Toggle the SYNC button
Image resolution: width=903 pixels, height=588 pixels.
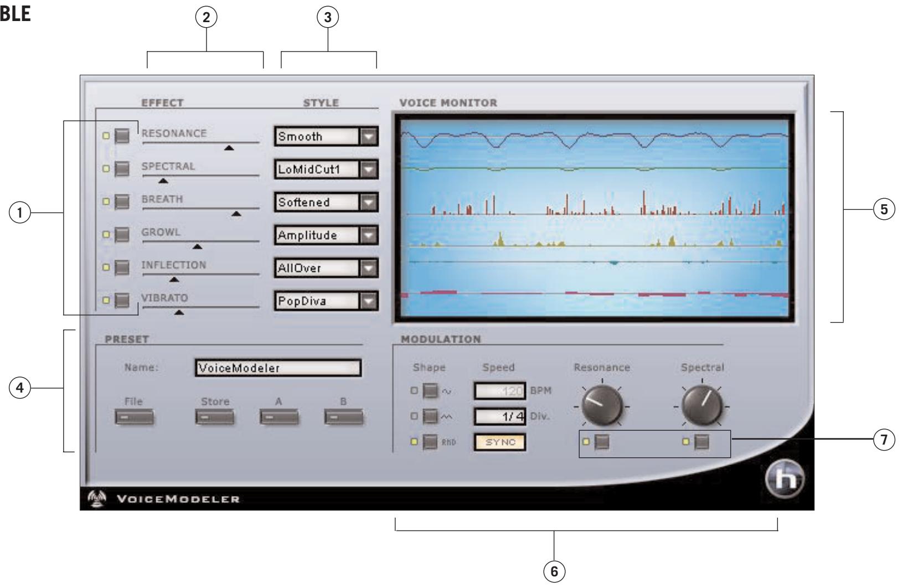click(500, 442)
